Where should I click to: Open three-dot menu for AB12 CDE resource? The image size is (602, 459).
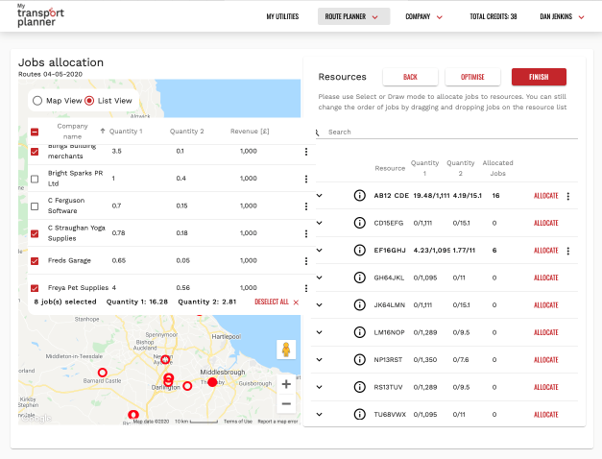(568, 196)
